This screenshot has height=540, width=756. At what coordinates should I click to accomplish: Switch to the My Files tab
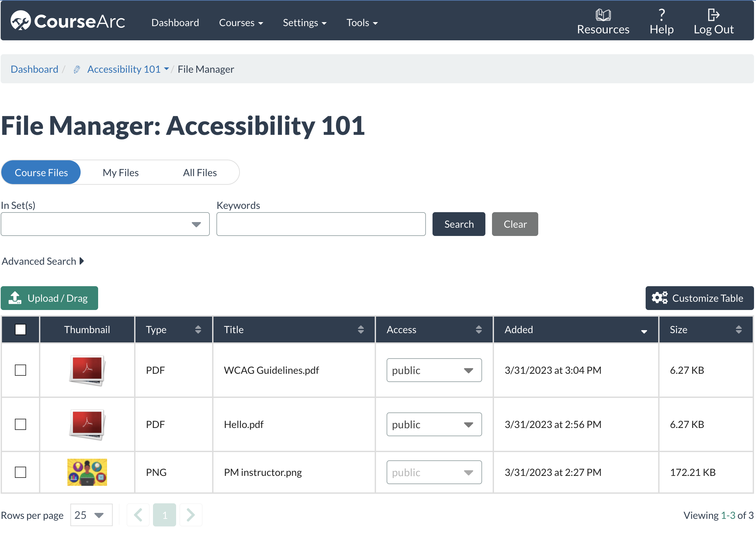pos(120,173)
